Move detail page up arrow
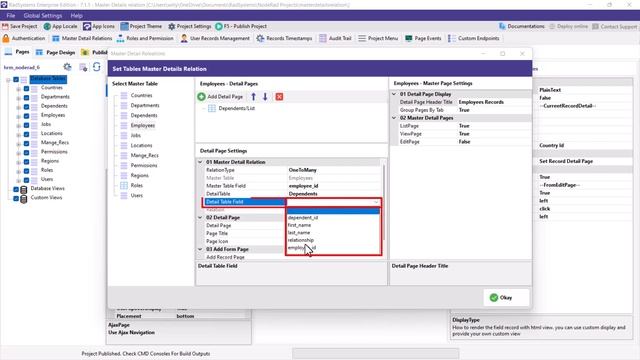Screen dimensions: 640x360 click(253, 97)
